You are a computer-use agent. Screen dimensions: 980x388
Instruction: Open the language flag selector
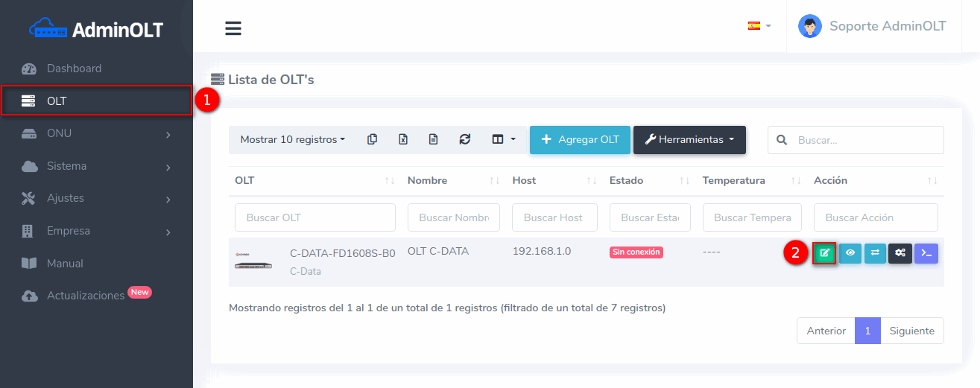pyautogui.click(x=759, y=25)
